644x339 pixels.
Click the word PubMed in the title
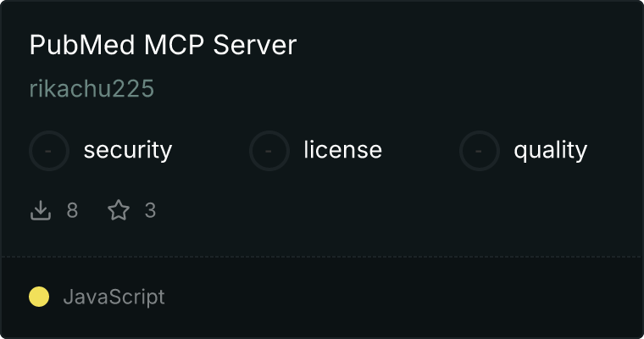click(82, 45)
